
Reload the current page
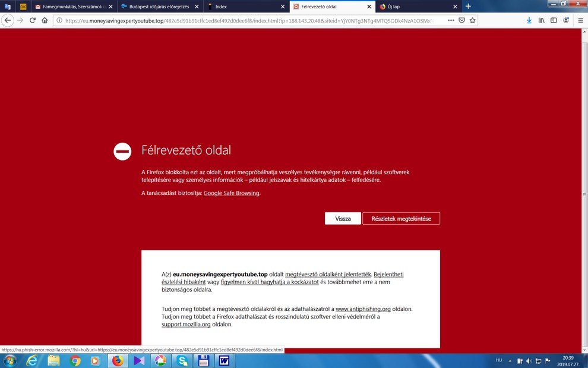click(x=32, y=20)
